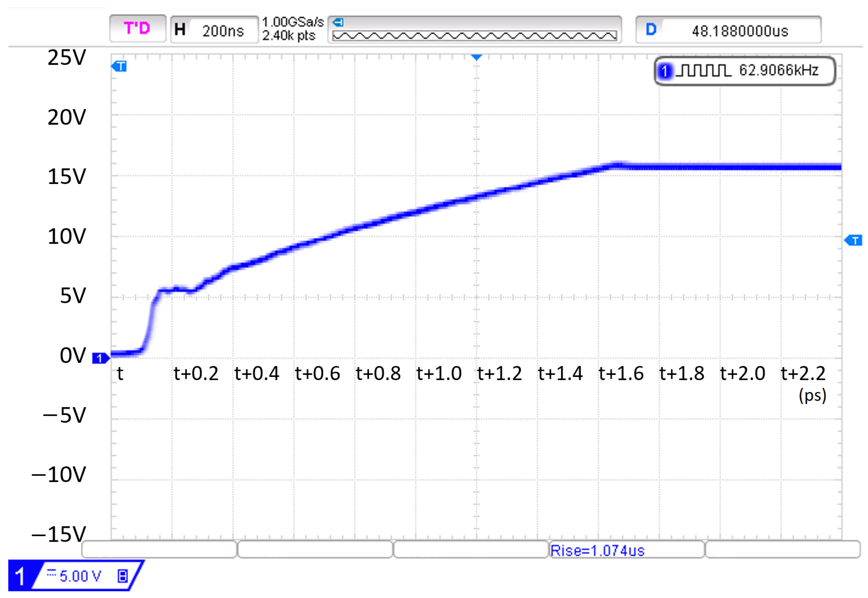Viewport: 868px width, 598px height.
Task: Select the first empty measurement slot at bottom
Action: tap(159, 550)
